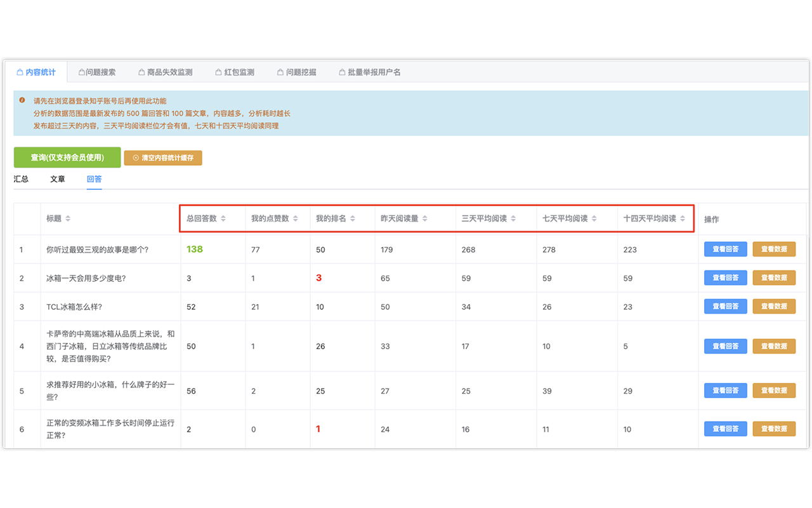The image size is (812, 508).
Task: Click 查看数据 for 卡萨帝 row
Action: pos(774,346)
